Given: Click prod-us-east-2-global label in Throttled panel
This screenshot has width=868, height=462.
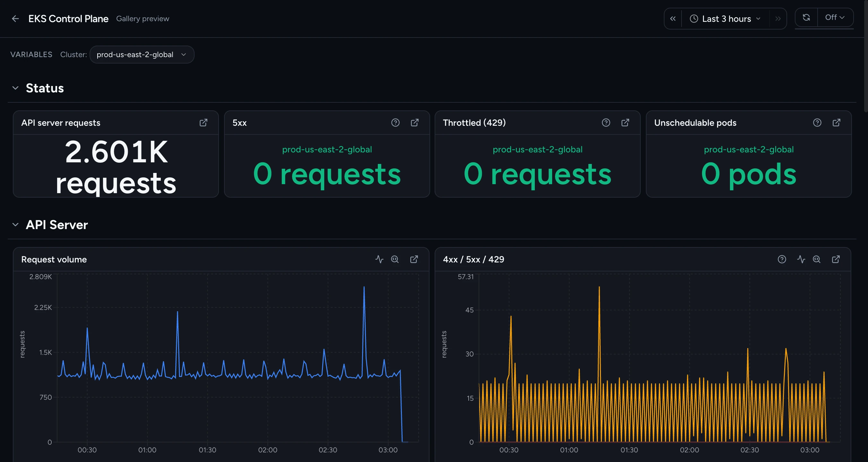Looking at the screenshot, I should click(537, 149).
